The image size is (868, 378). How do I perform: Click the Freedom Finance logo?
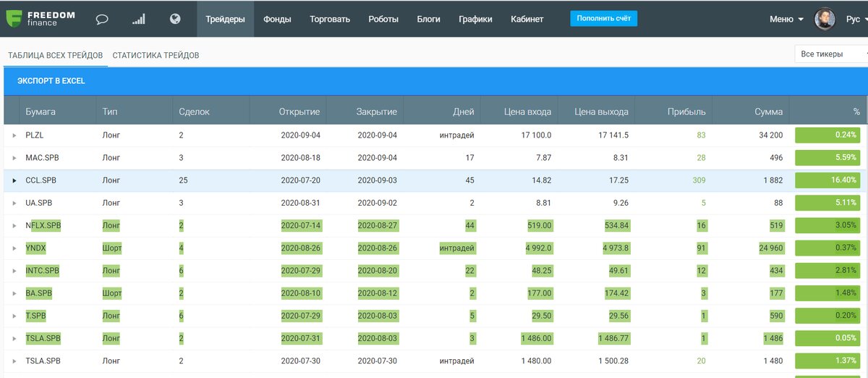point(40,19)
